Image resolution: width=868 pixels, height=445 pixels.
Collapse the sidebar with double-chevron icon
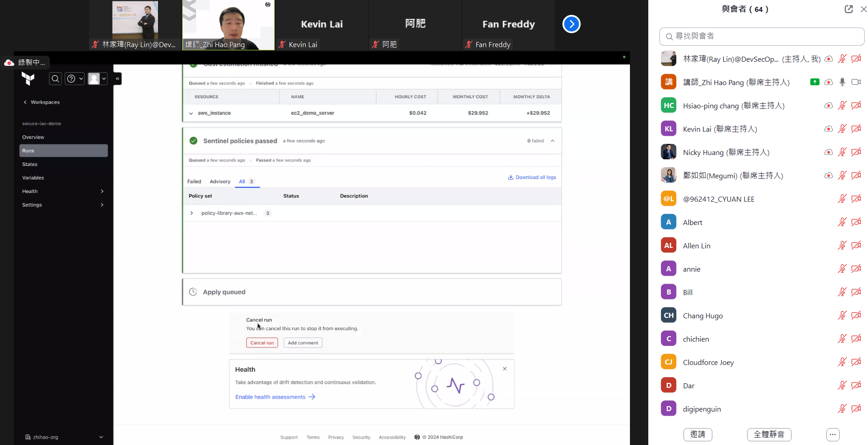pos(118,79)
